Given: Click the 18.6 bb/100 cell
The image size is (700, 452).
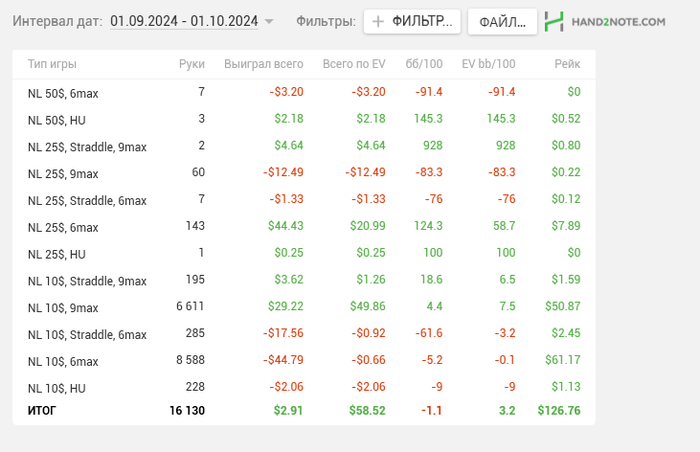Looking at the screenshot, I should pyautogui.click(x=431, y=280).
